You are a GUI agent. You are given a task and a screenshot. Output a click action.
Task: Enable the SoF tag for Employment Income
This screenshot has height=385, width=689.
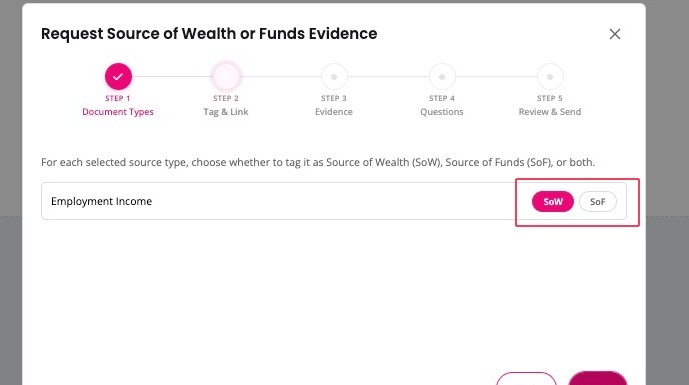click(598, 202)
